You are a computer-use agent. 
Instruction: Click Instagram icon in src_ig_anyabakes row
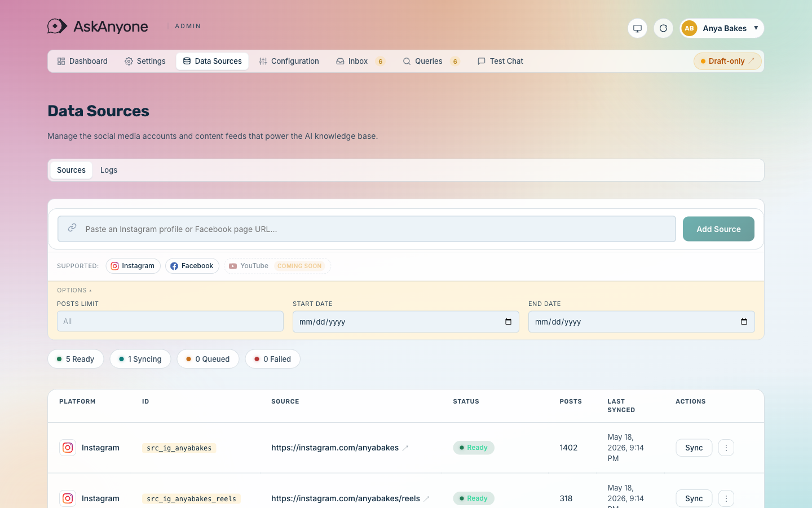pos(68,448)
